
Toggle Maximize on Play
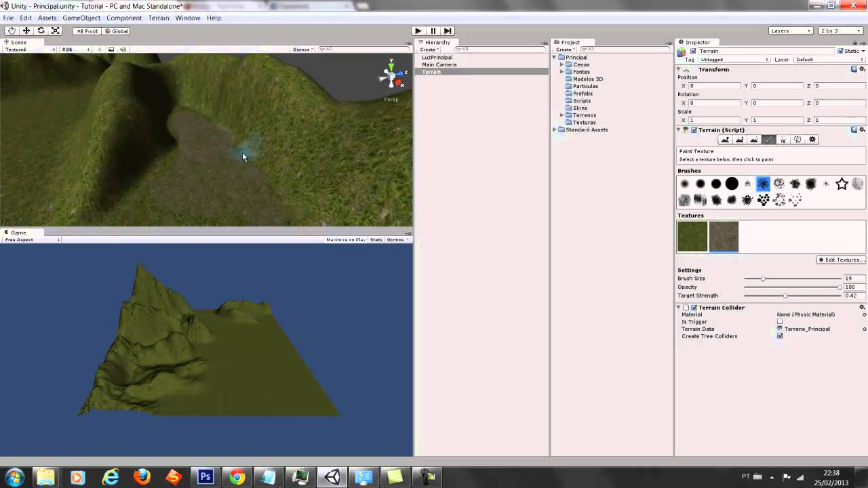346,239
